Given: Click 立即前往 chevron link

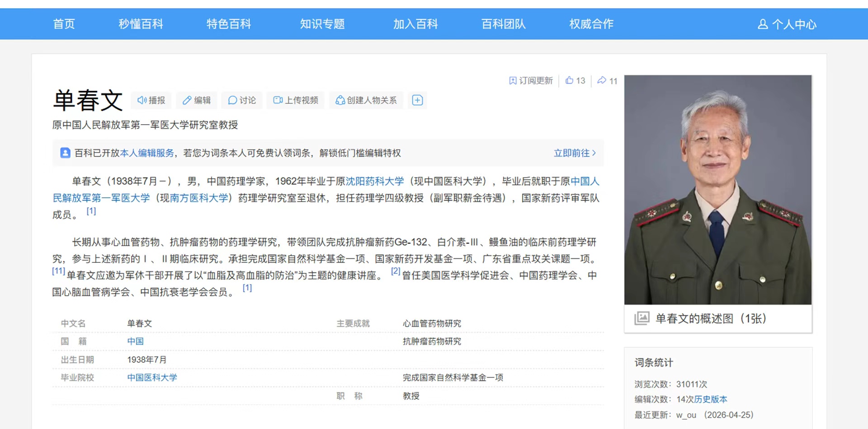Looking at the screenshot, I should 575,153.
